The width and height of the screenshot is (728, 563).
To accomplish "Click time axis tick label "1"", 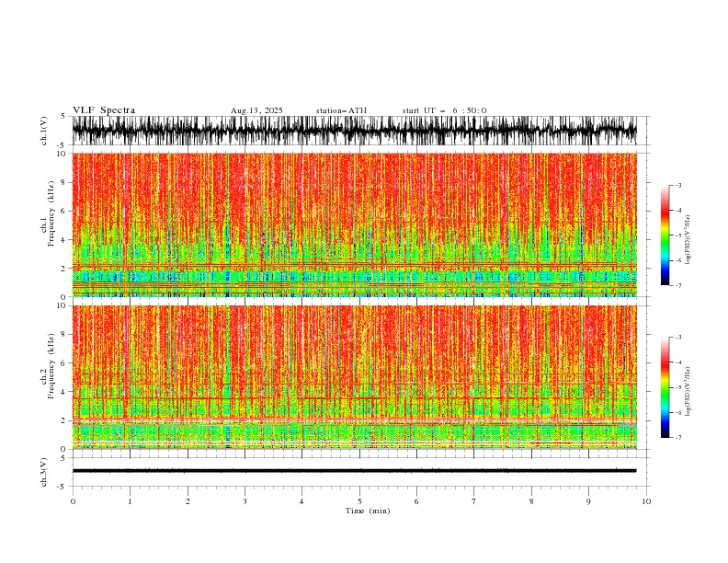I will (130, 501).
